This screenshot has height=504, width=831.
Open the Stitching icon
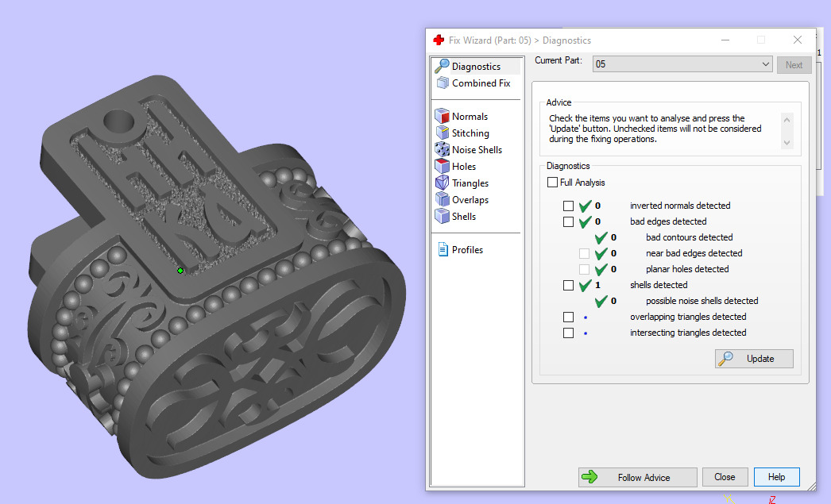click(442, 133)
